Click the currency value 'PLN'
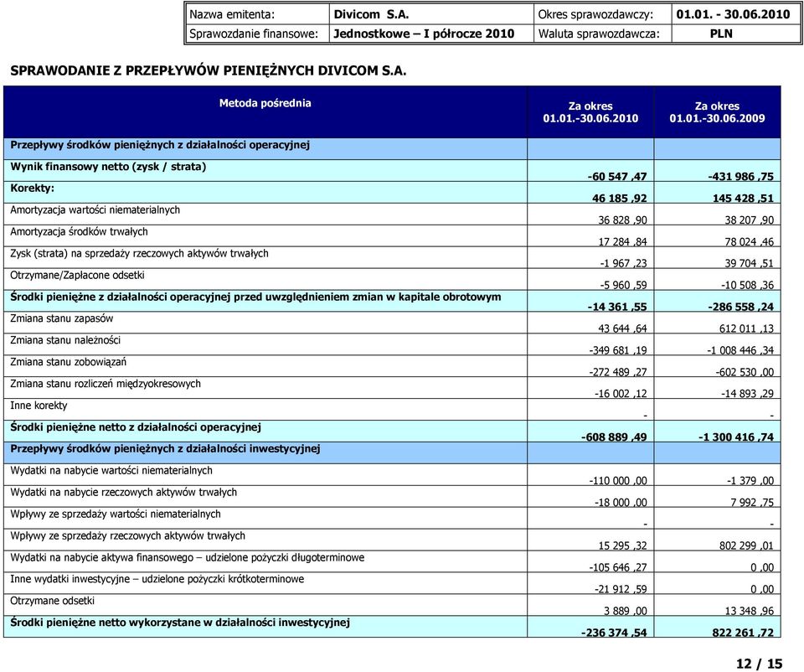804x672 pixels. coord(721,34)
